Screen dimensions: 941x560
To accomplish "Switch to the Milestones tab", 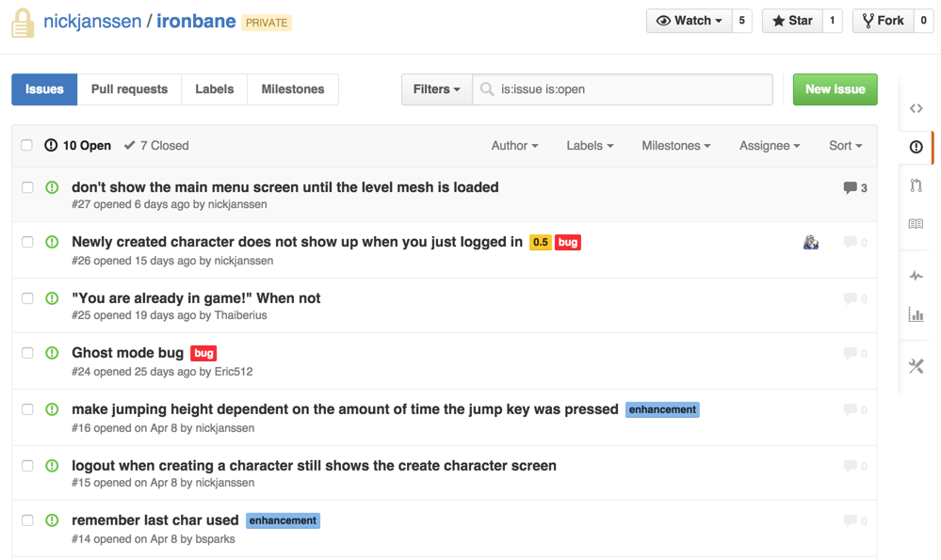I will pyautogui.click(x=293, y=89).
